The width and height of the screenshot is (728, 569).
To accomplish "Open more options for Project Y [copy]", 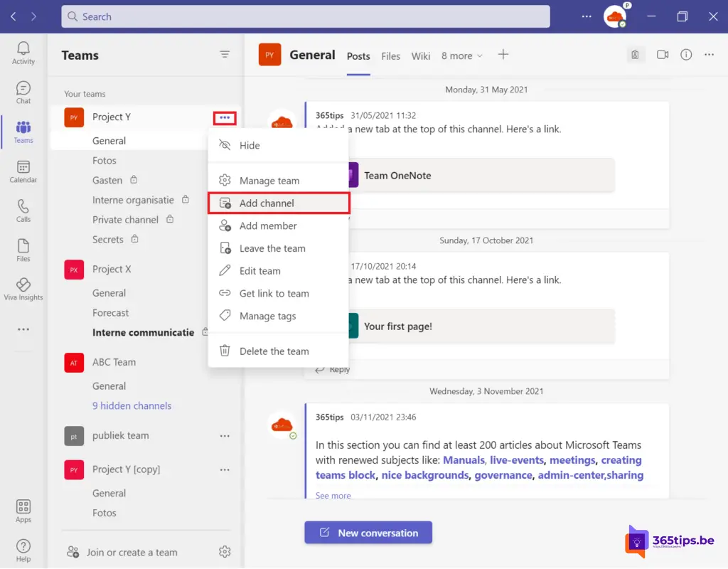I will click(225, 469).
